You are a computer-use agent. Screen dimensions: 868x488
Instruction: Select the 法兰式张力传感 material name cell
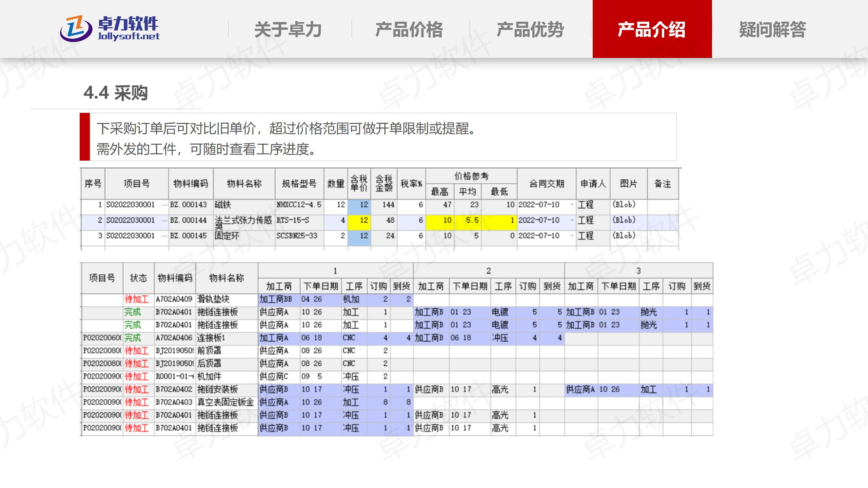coord(244,222)
